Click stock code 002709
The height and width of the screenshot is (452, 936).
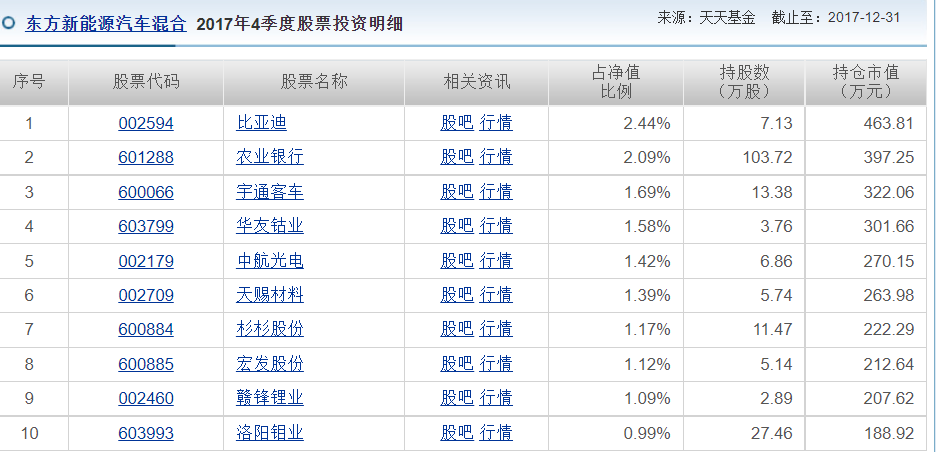[x=146, y=295]
